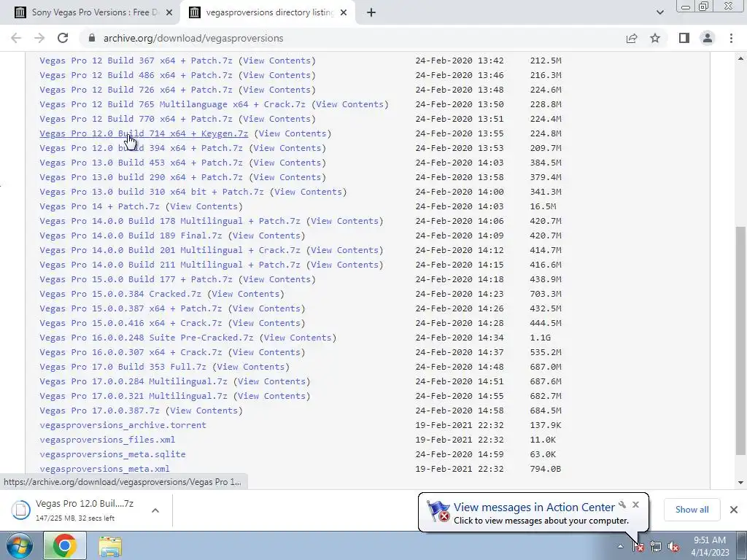The height and width of the screenshot is (560, 747).
Task: Download Vegas Pro 15.0.0.384 Cracked.7z
Action: [120, 294]
